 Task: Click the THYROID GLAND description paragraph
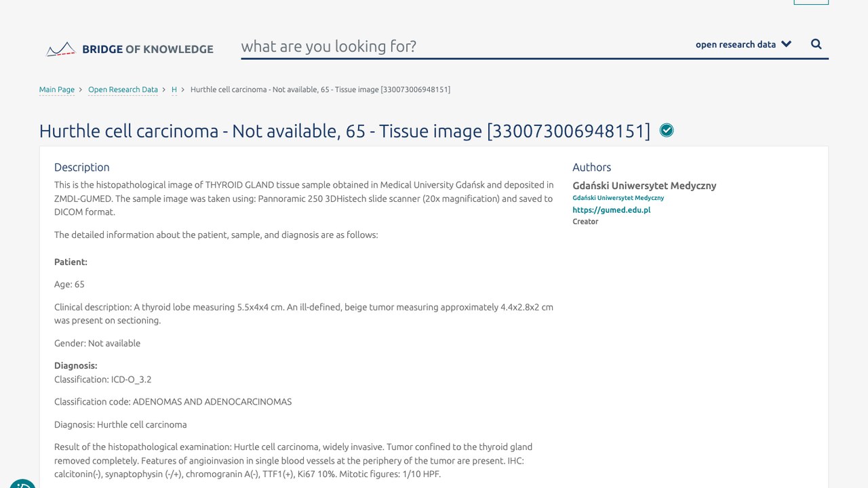click(x=304, y=199)
